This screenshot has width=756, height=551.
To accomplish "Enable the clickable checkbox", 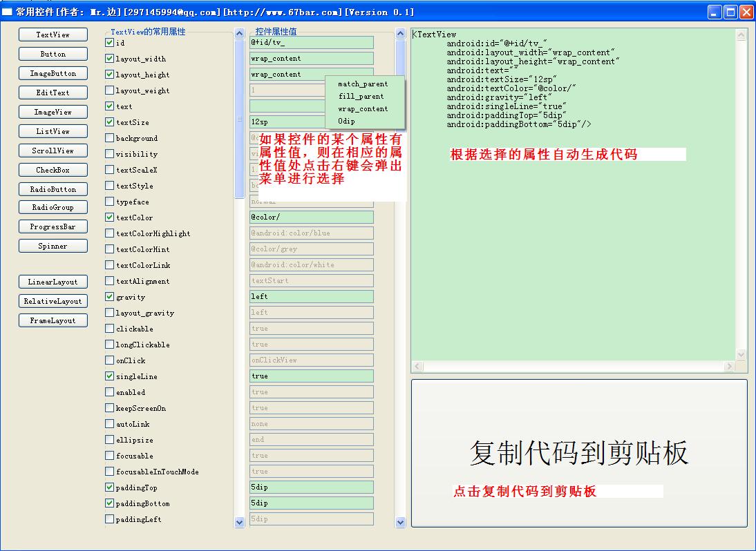I will [x=109, y=329].
